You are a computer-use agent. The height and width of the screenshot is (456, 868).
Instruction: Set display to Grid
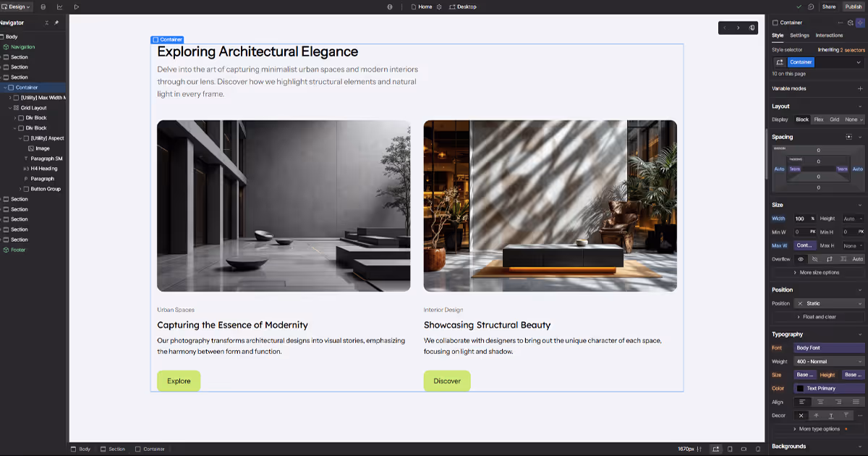coord(835,119)
